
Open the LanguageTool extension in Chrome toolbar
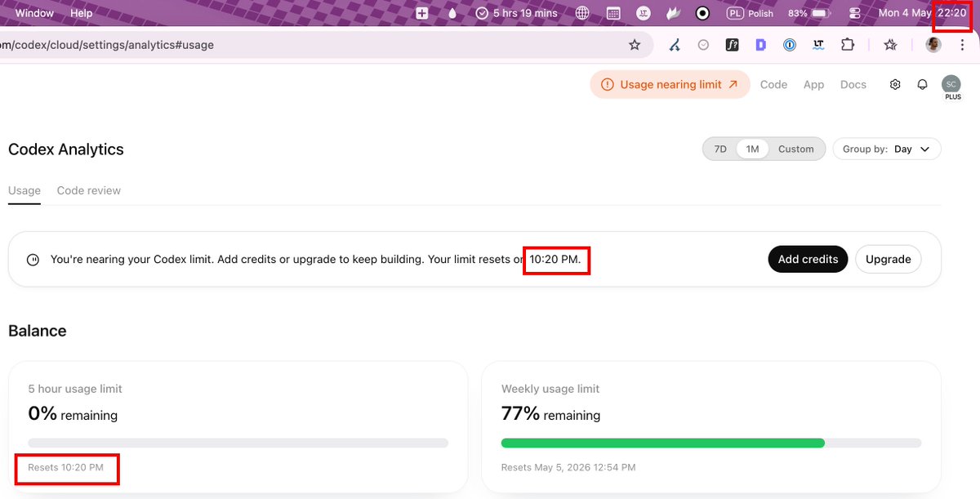(818, 45)
